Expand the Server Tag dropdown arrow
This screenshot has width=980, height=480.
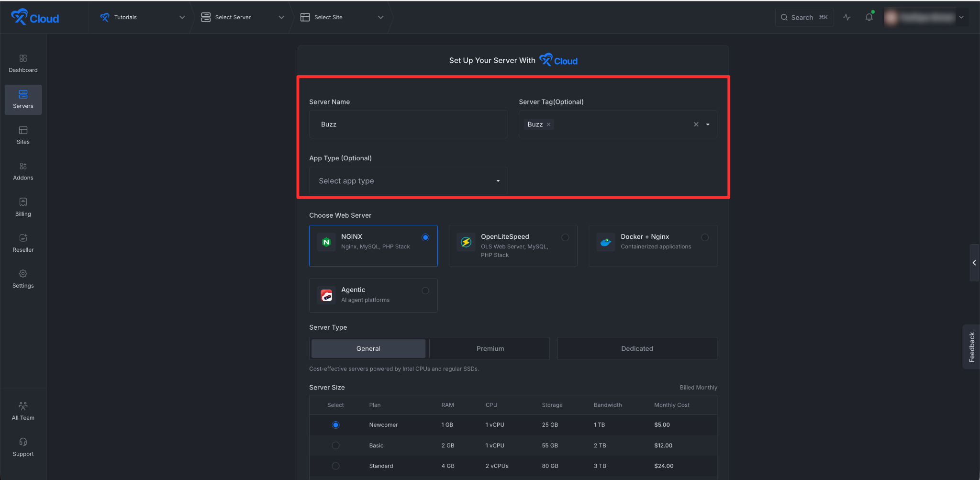click(708, 124)
